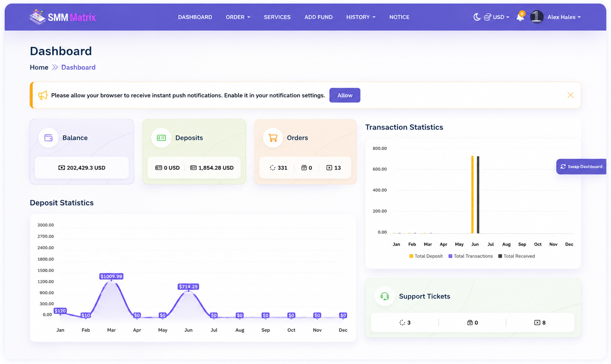Image resolution: width=611 pixels, height=364 pixels.
Task: Toggle Total Transactions legend swatch
Action: (450, 256)
